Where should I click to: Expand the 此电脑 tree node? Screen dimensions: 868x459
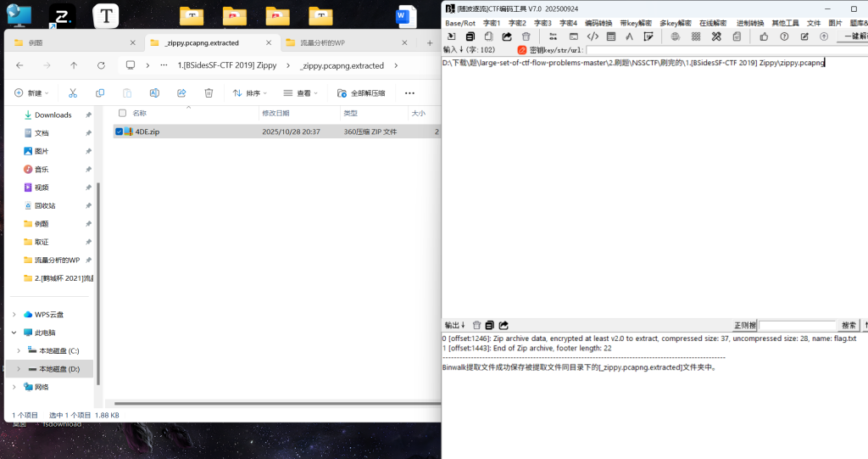[14, 333]
